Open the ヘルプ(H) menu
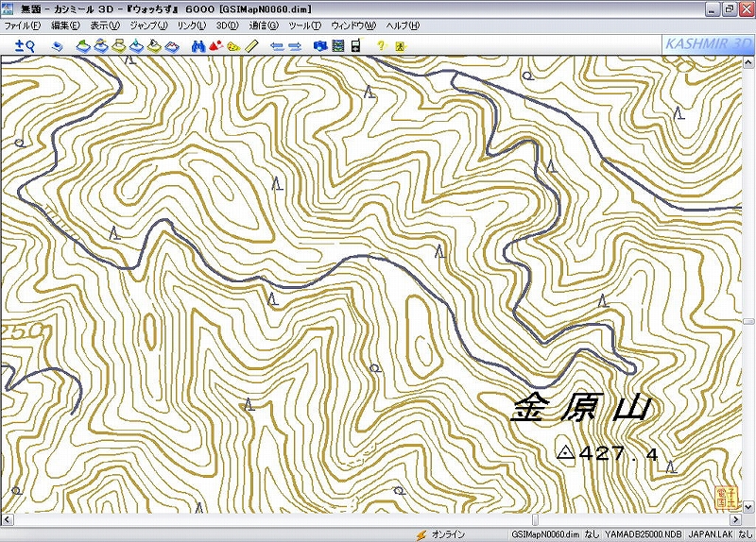Screen dimensions: 756x542 [x=403, y=25]
